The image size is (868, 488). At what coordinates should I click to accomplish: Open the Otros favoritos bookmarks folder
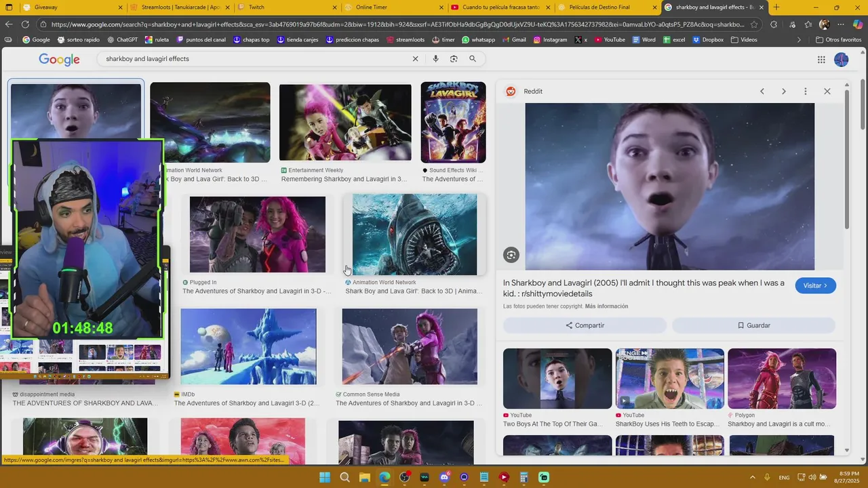point(838,40)
